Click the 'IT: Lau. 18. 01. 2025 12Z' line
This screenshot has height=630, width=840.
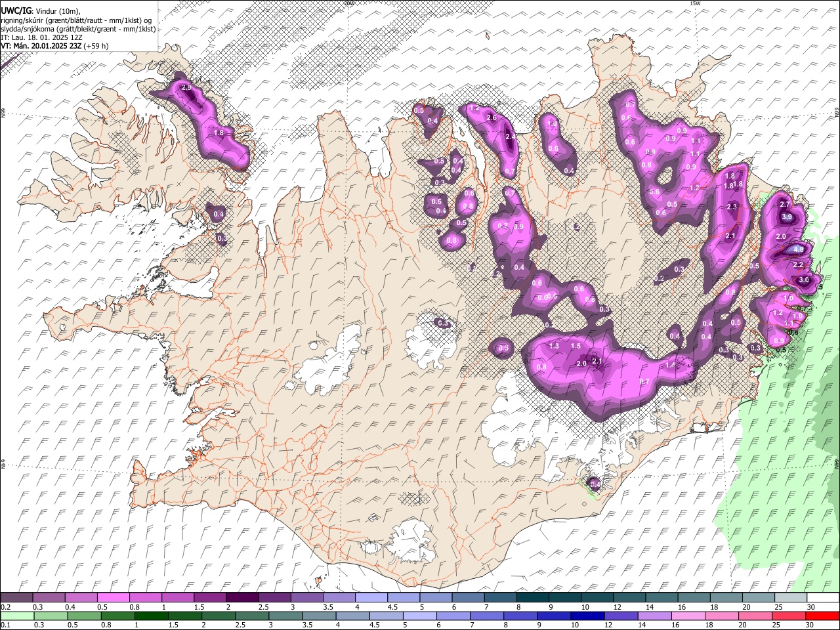[41, 37]
